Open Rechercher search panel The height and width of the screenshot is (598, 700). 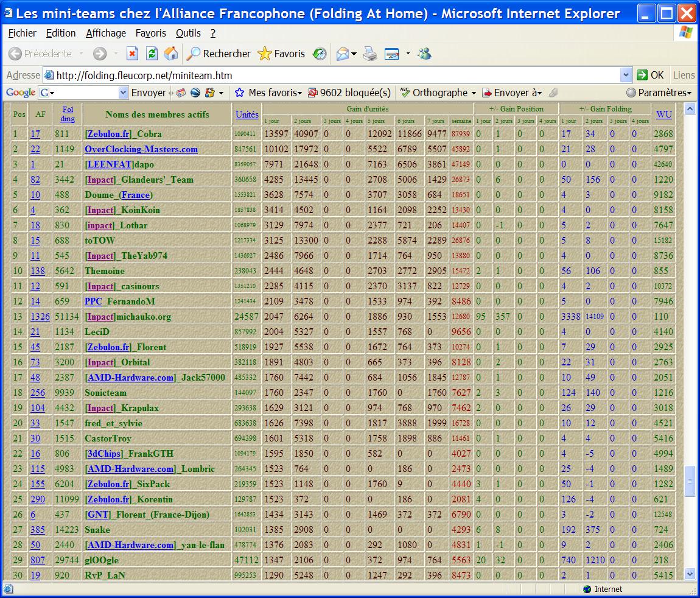pos(219,54)
